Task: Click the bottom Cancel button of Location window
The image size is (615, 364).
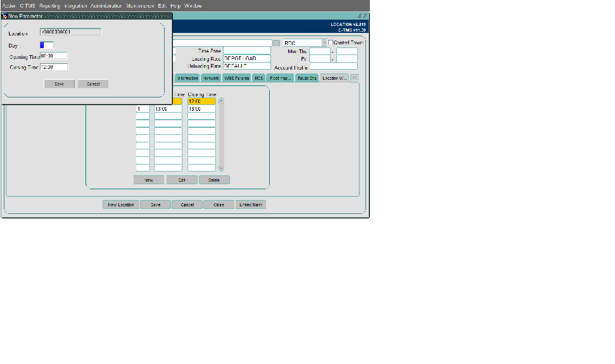Action: tap(187, 204)
